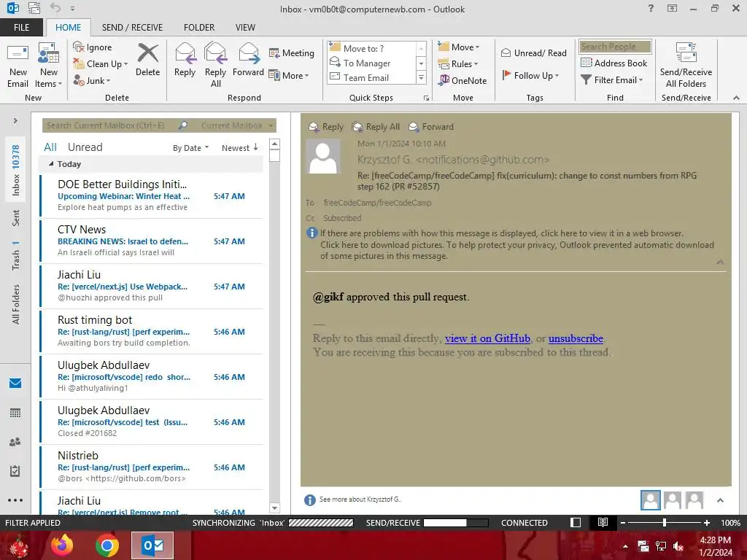747x560 pixels.
Task: Expand the Quick Steps gallery
Action: click(421, 77)
